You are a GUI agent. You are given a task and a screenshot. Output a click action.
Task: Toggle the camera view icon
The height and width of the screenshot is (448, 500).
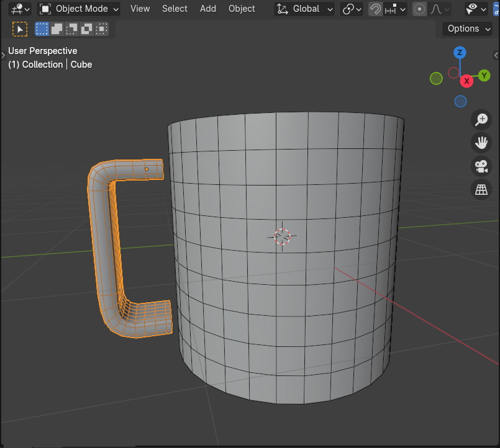point(481,166)
